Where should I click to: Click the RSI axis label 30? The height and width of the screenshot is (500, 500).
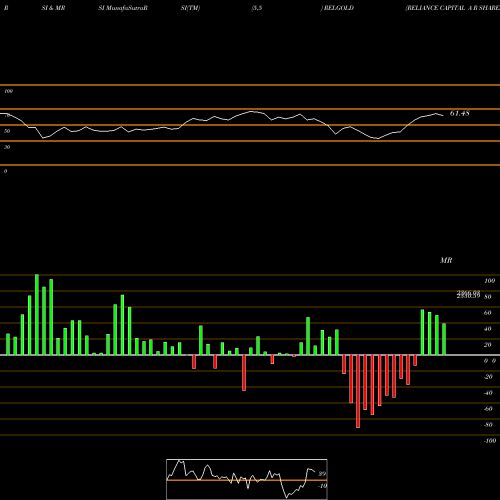coord(7,147)
